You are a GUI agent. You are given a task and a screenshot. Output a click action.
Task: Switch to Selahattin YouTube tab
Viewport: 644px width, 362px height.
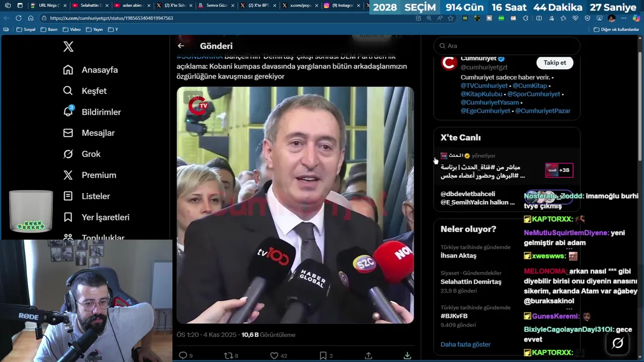point(90,6)
